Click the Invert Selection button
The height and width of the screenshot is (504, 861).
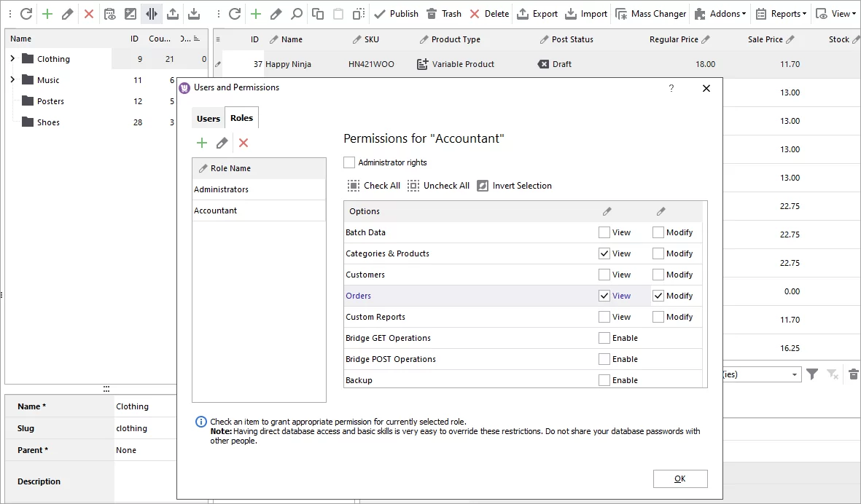point(514,185)
